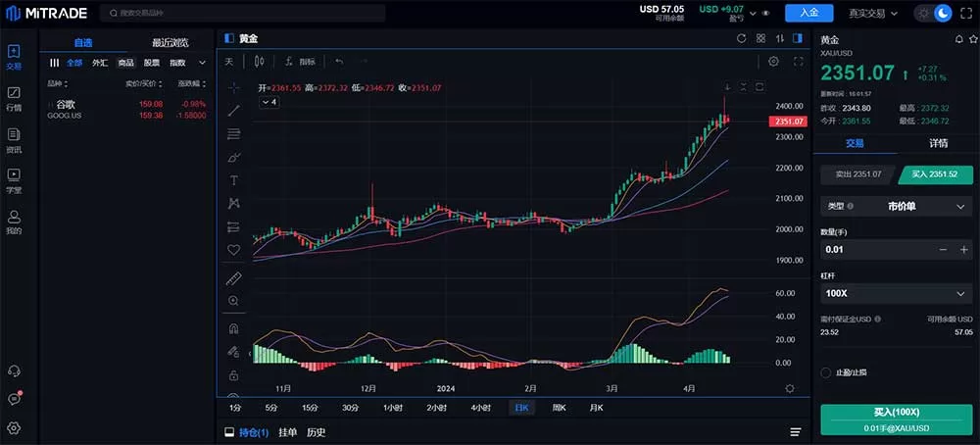
Task: Switch to light theme sun icon
Action: point(924,13)
